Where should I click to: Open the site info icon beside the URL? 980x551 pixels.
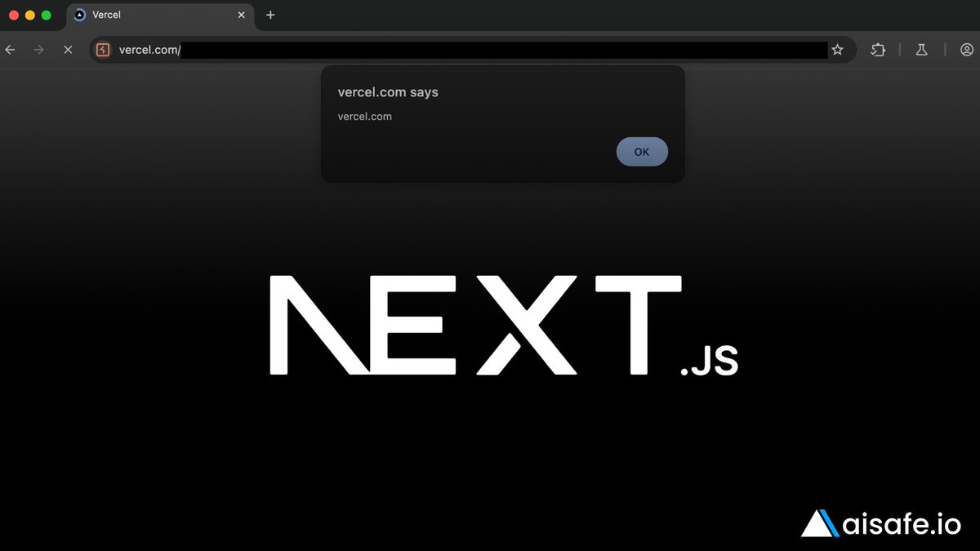tap(103, 50)
